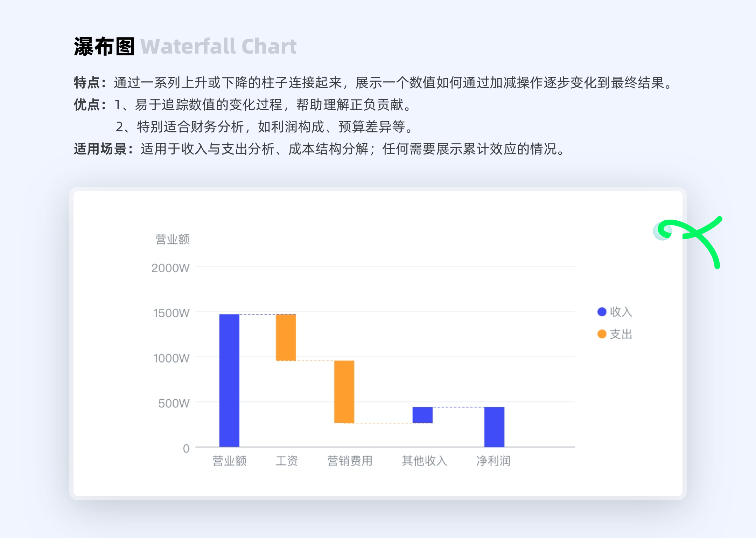Toggle the 收入 legend item

615,312
